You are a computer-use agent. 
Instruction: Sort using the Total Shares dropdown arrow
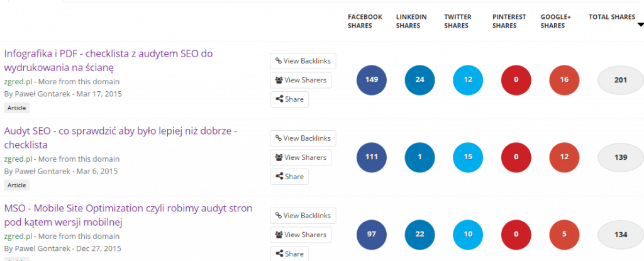pos(640,25)
